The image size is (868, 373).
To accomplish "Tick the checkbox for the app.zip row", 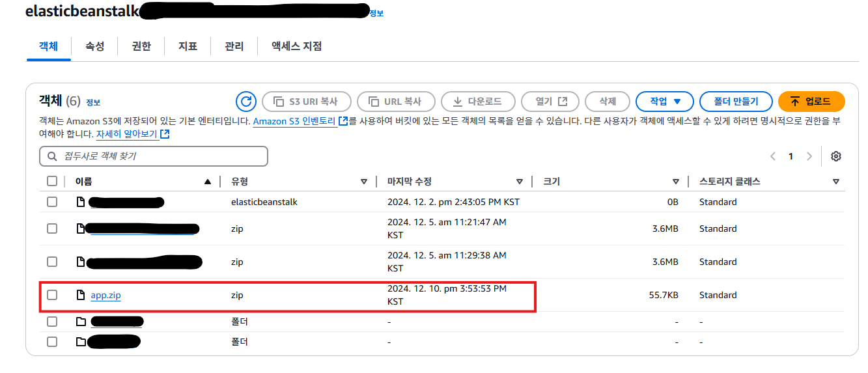I will click(52, 295).
